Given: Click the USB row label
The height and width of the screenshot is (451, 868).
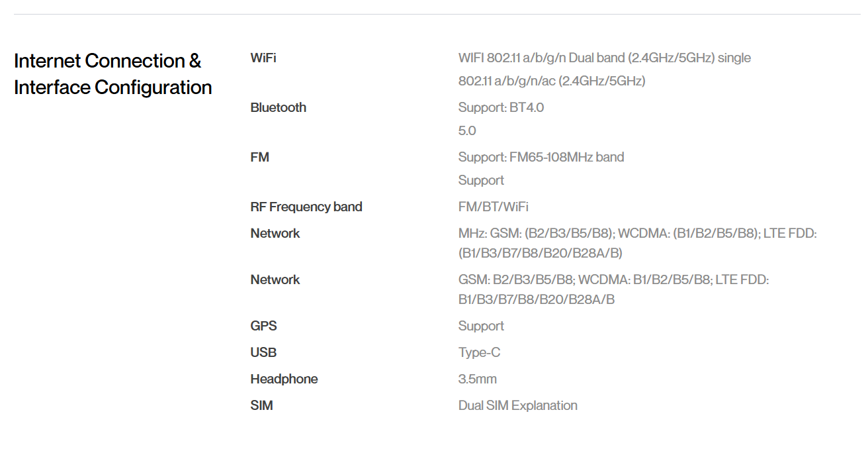Looking at the screenshot, I should coord(263,352).
